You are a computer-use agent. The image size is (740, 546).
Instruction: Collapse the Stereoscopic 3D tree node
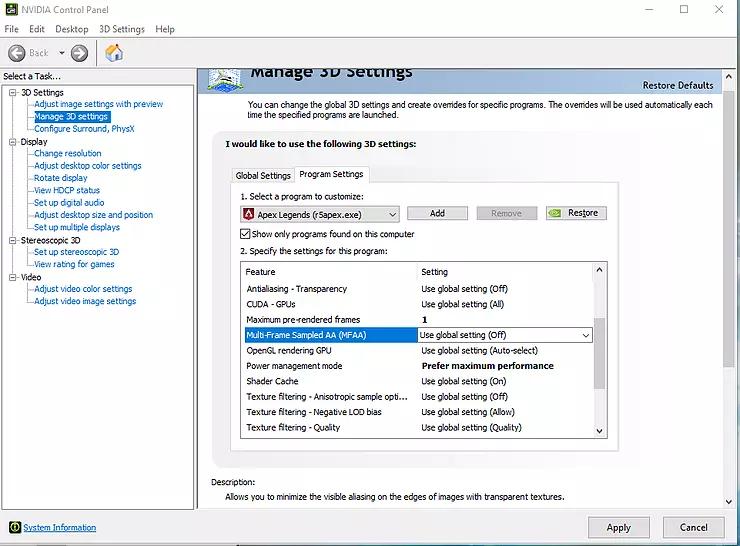(13, 240)
